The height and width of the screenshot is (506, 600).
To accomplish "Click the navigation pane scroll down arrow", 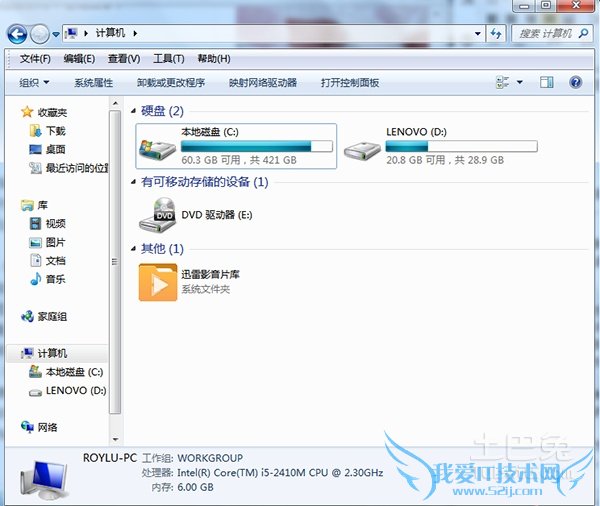I will [115, 439].
